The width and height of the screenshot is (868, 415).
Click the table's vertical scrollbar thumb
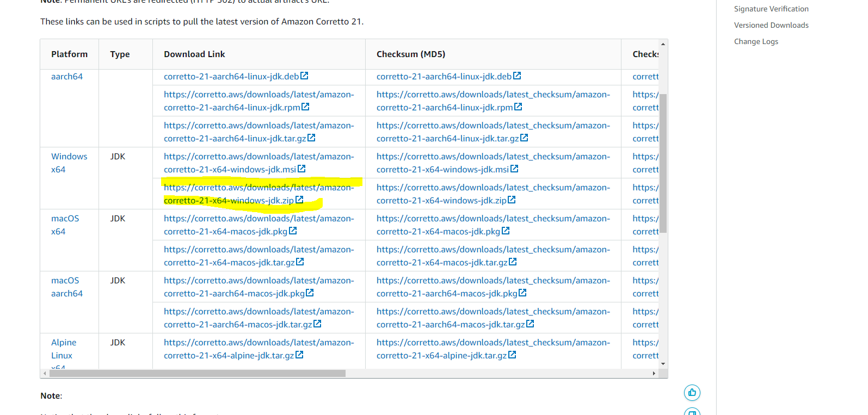pos(663,163)
